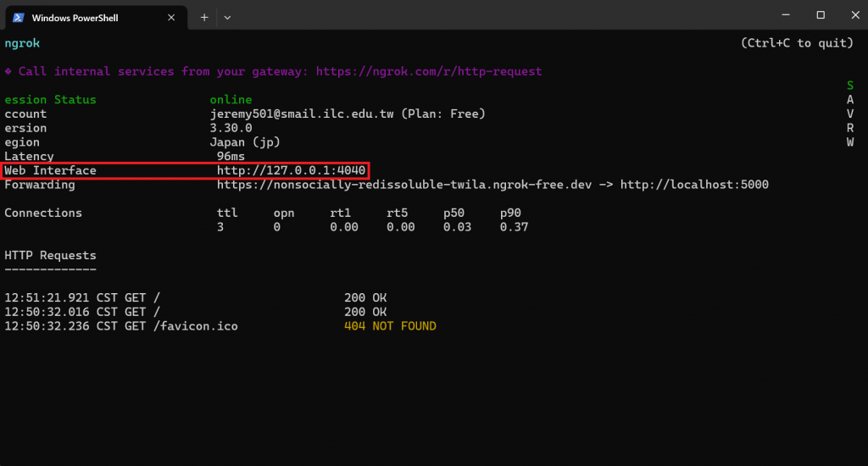Click the 404 NOT FOUND status
Viewport: 868px width, 466px height.
(390, 326)
